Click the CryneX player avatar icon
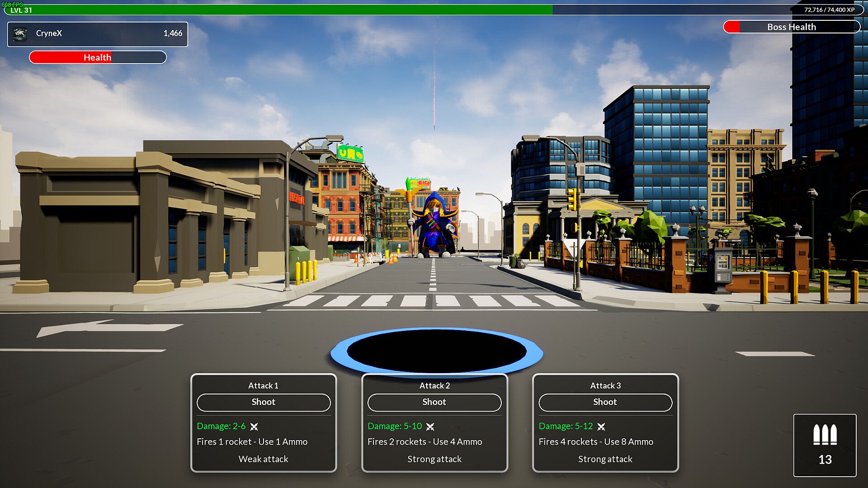The width and height of the screenshot is (868, 488). 20,34
